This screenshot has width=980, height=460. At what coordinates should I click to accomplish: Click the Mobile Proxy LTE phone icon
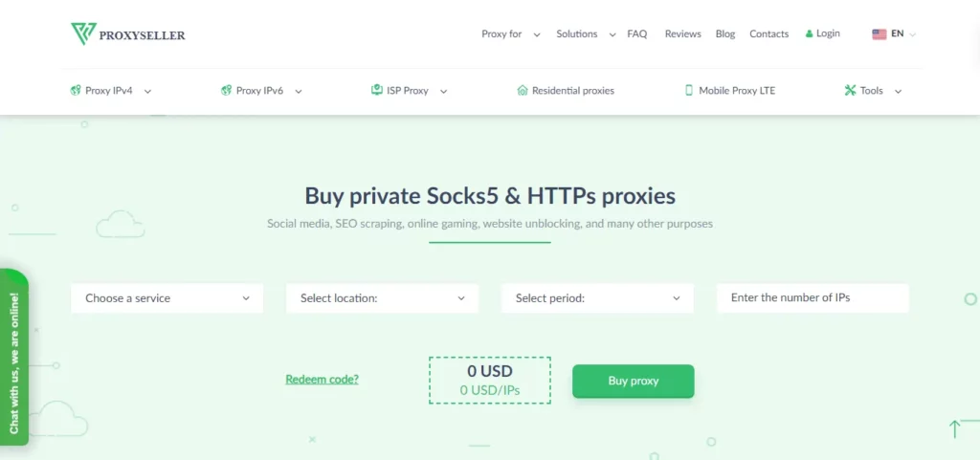pyautogui.click(x=688, y=91)
